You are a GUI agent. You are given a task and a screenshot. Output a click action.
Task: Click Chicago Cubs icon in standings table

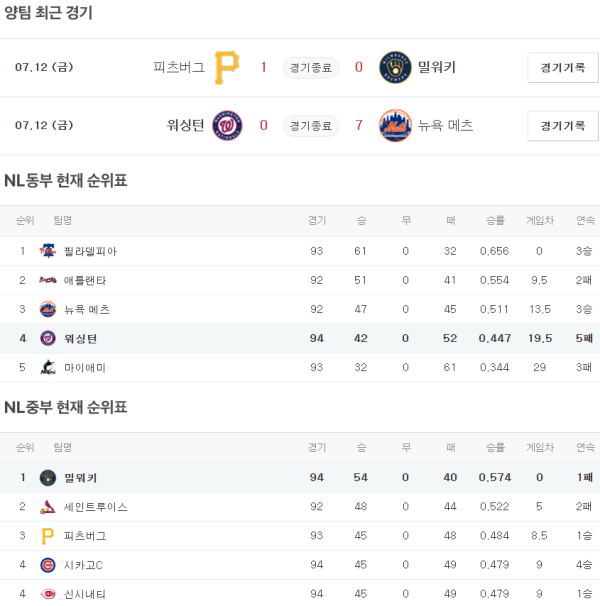(48, 565)
